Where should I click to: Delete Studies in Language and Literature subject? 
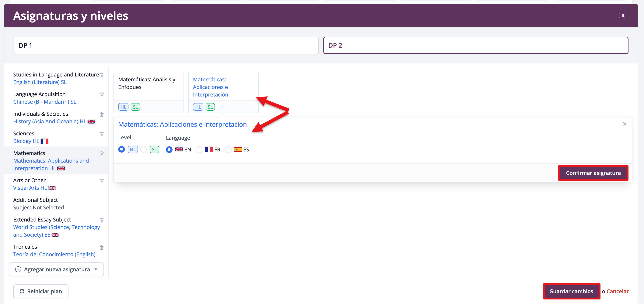click(x=101, y=75)
